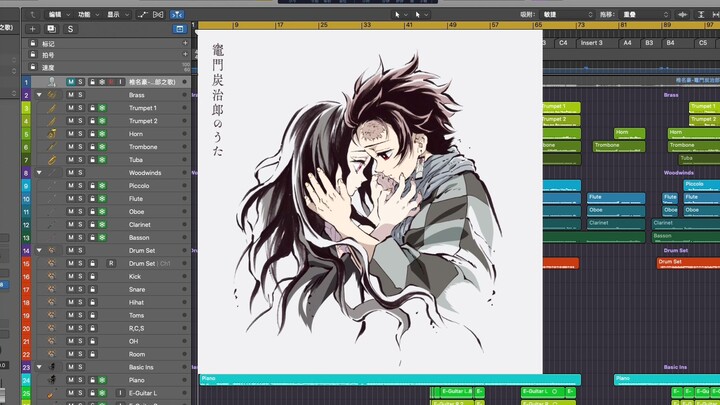Click the Clarinet track instrument icon
Image resolution: width=720 pixels, height=405 pixels.
[x=52, y=225]
